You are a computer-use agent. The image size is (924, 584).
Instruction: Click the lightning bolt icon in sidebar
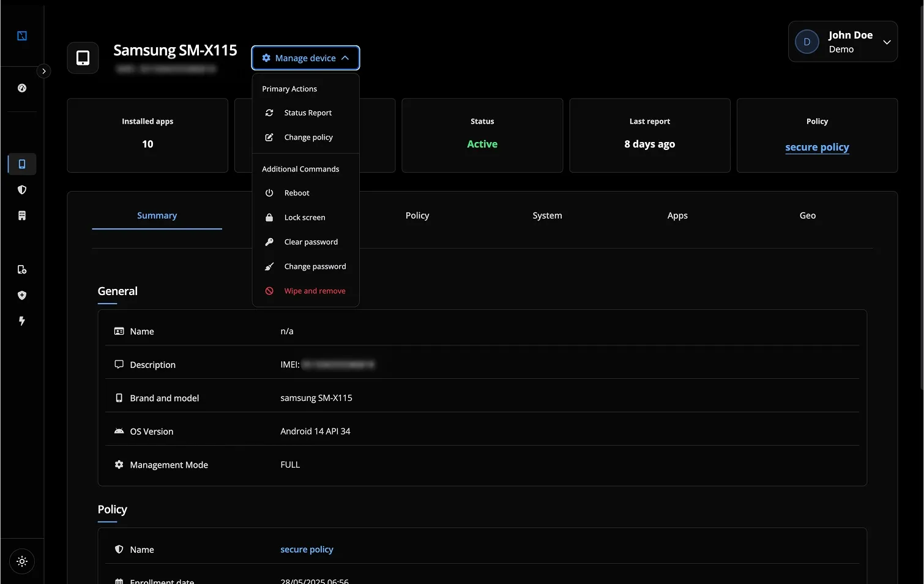pyautogui.click(x=22, y=321)
